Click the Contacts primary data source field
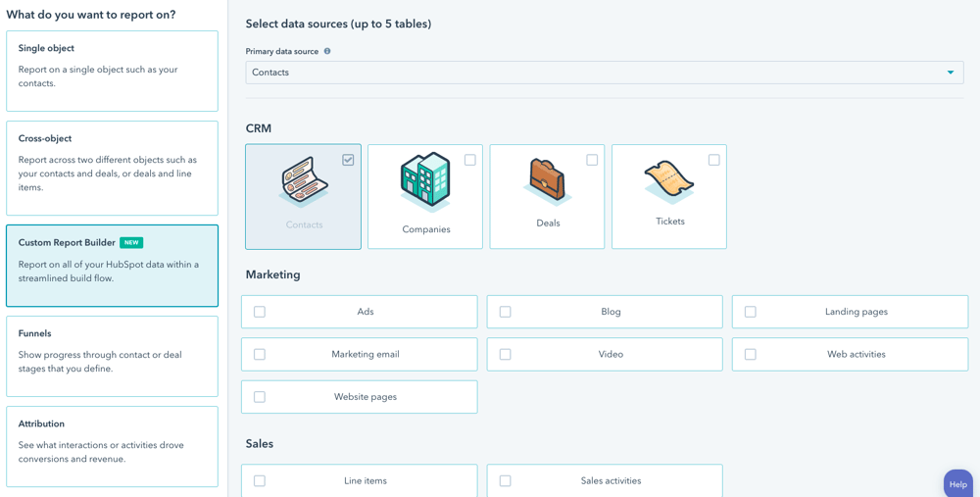 pyautogui.click(x=605, y=73)
